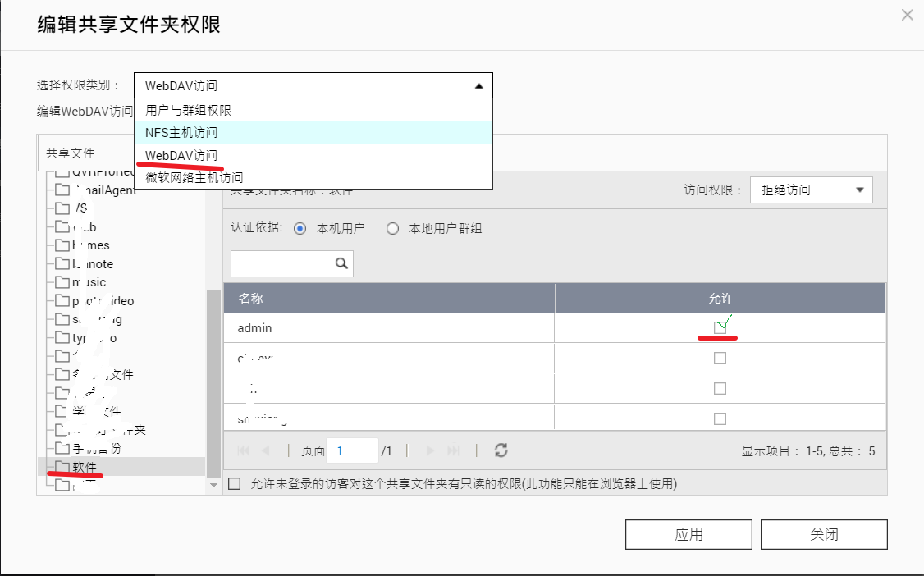
Task: Click the 关闭 button
Action: coord(823,533)
